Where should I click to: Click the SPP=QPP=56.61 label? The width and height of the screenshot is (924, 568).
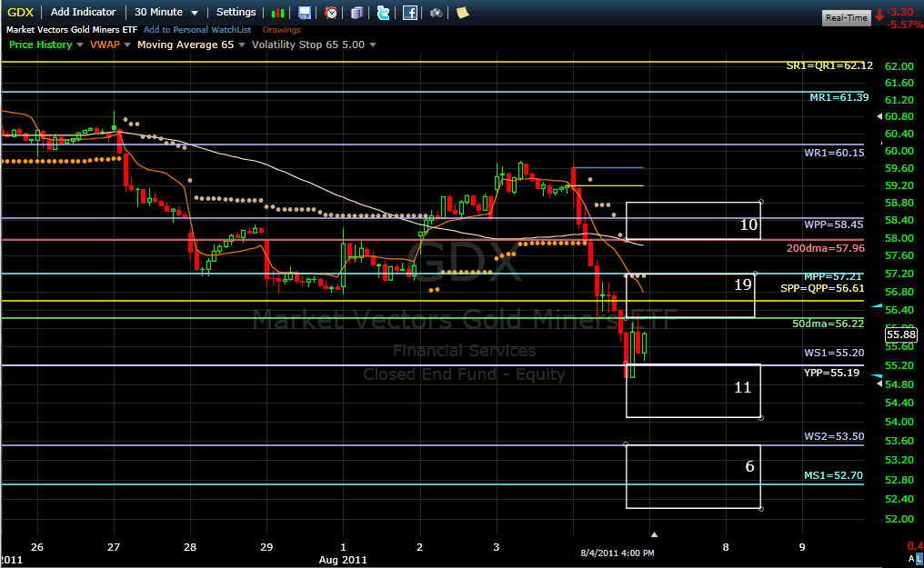point(823,288)
